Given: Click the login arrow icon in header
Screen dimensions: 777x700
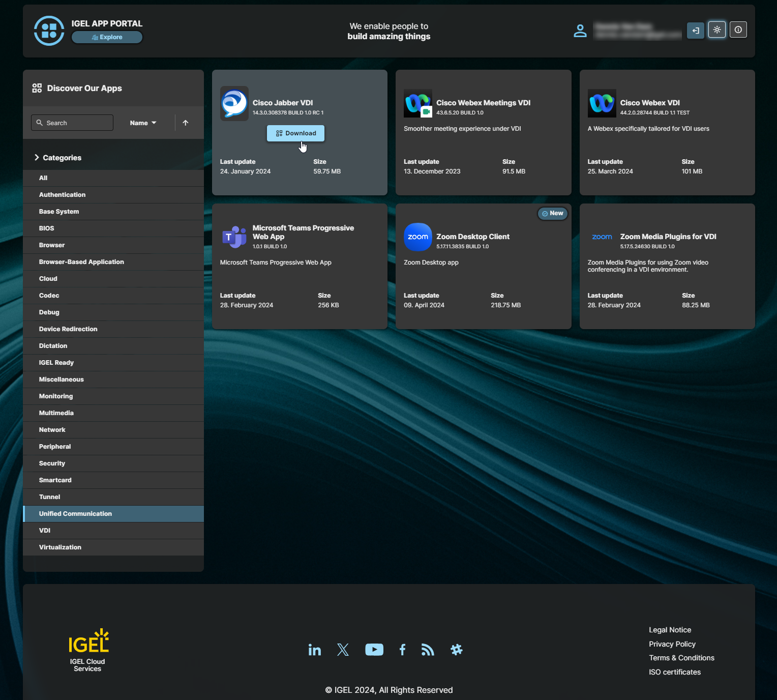Looking at the screenshot, I should click(x=695, y=31).
